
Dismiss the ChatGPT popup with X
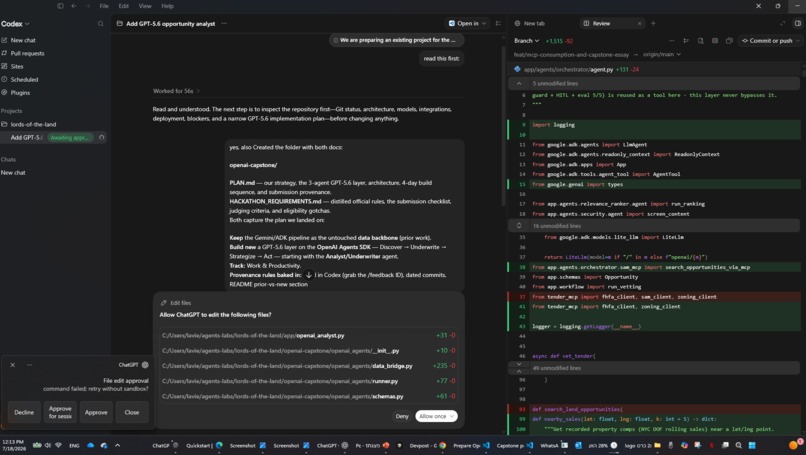13,365
